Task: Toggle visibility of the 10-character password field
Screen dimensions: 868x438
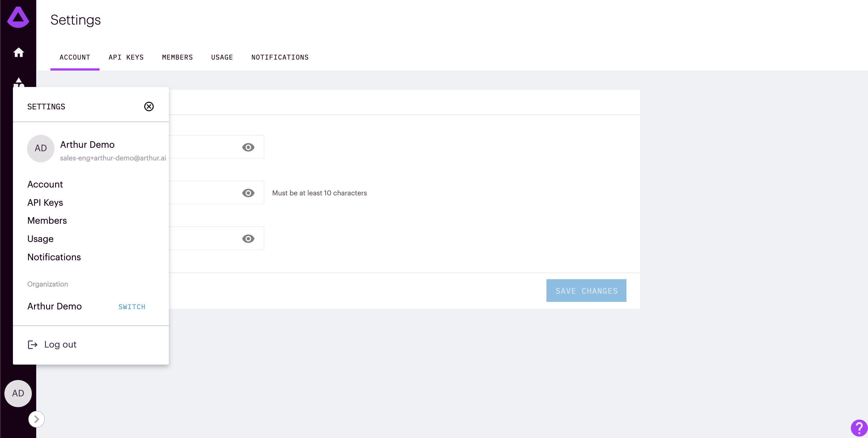Action: [248, 193]
